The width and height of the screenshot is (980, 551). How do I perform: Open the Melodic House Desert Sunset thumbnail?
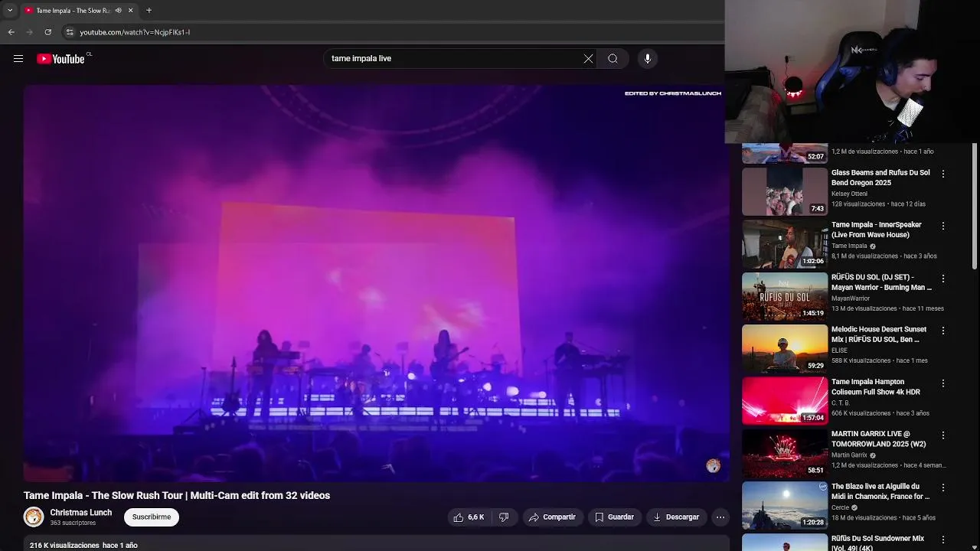(x=785, y=348)
